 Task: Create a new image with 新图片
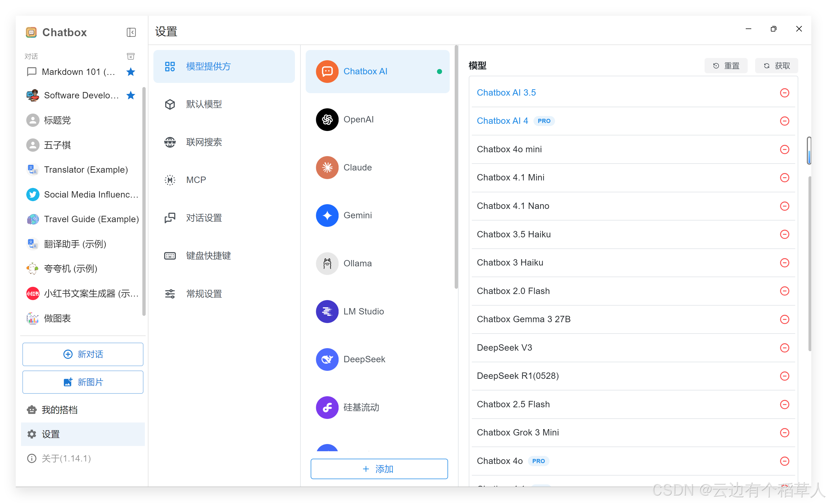click(83, 382)
